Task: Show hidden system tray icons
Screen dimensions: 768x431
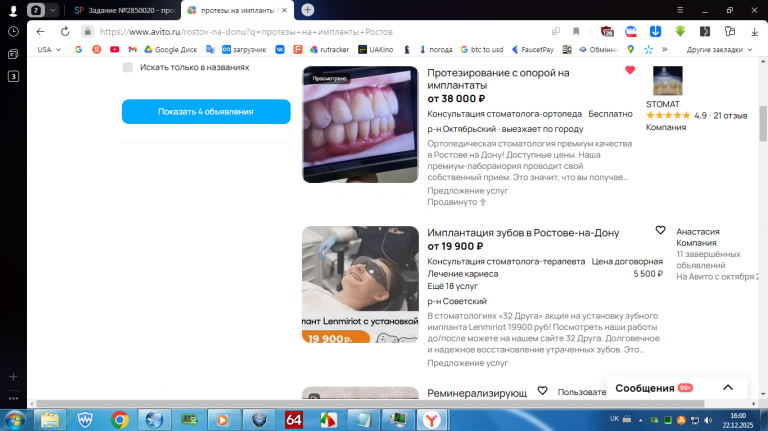Action: [640, 420]
